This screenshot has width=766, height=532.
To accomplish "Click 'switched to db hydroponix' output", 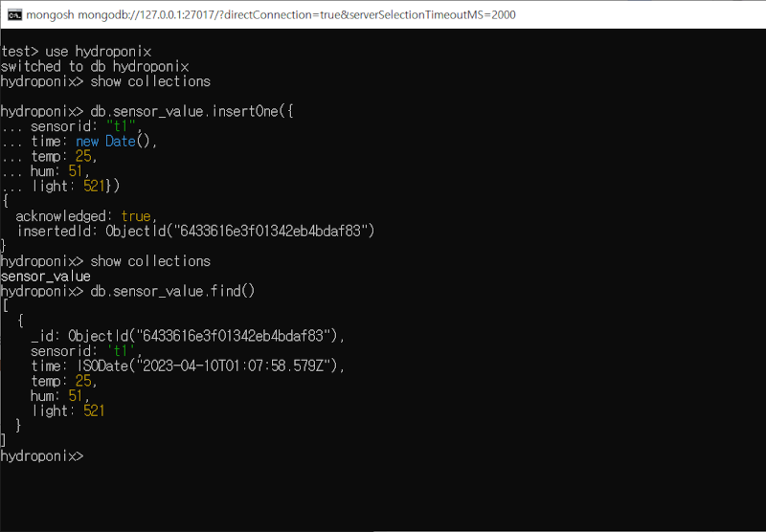I will click(95, 66).
